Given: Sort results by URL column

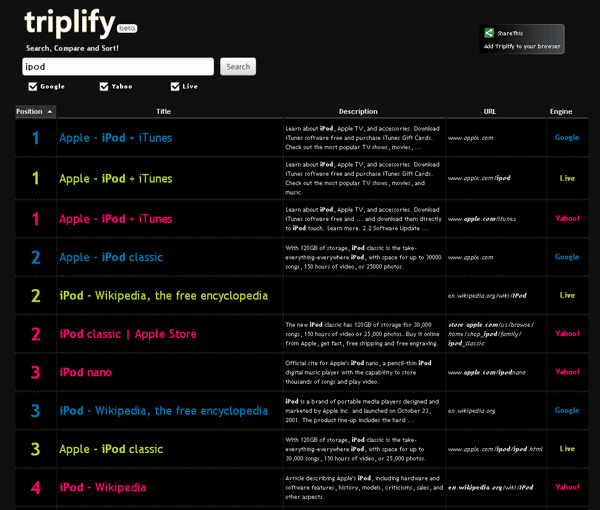Looking at the screenshot, I should 490,111.
